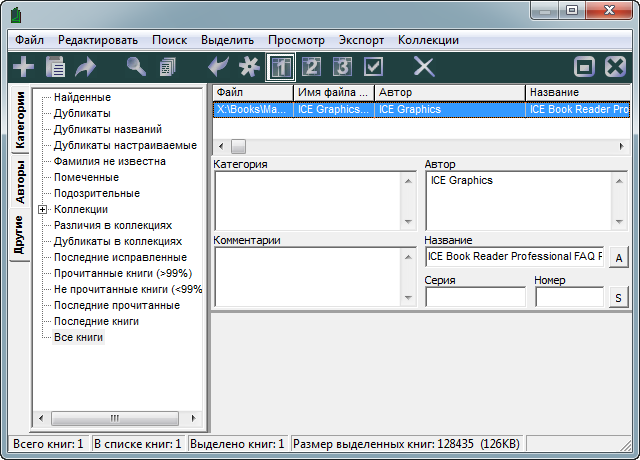
Task: Open the Экспорт menu
Action: coord(361,40)
